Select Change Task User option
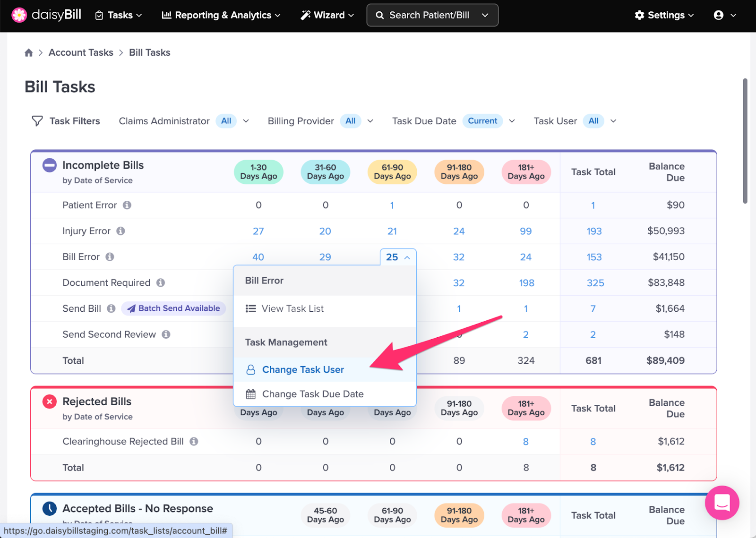This screenshot has height=538, width=756. pos(325,369)
